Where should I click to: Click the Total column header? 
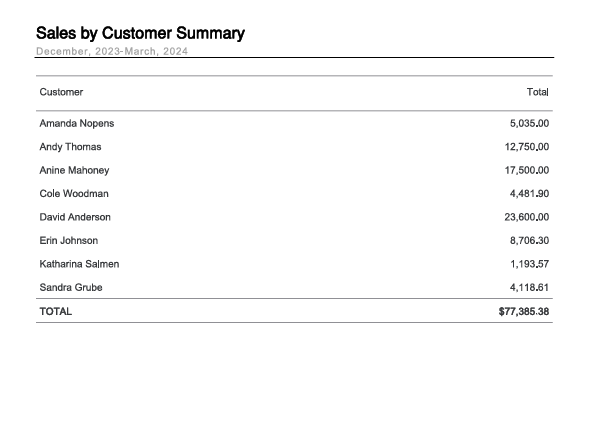point(538,92)
